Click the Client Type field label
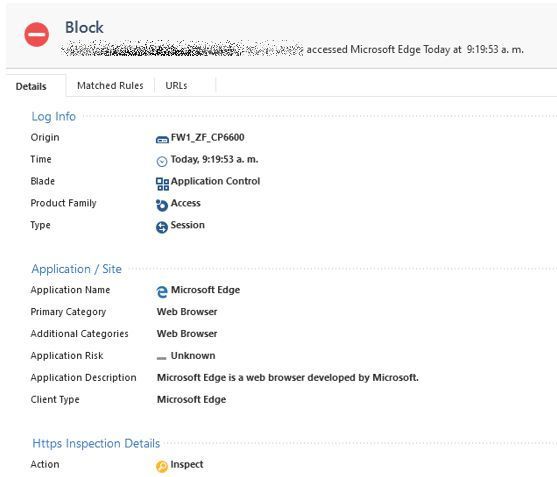The height and width of the screenshot is (477, 557). tap(55, 400)
